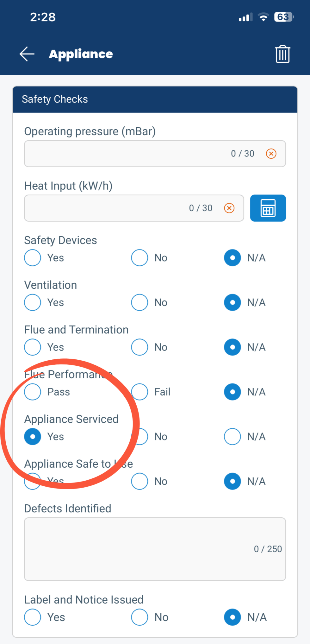Image resolution: width=310 pixels, height=644 pixels.
Task: Click inside the Heat Input field
Action: pos(111,208)
